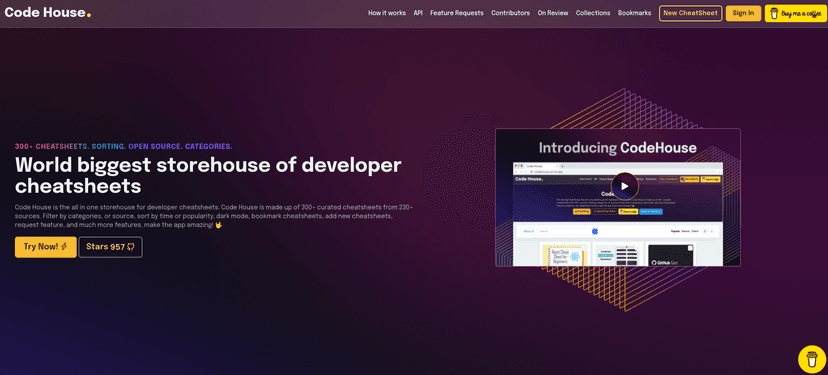Go to Feature Requests
This screenshot has height=375, width=828.
tap(457, 13)
